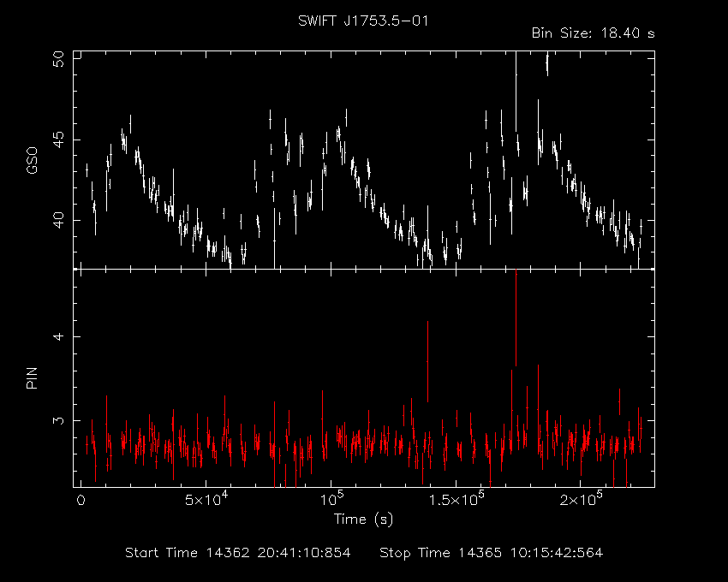This screenshot has width=728, height=582.
Task: Click the white GSO data point near 50
Action: [x=547, y=64]
